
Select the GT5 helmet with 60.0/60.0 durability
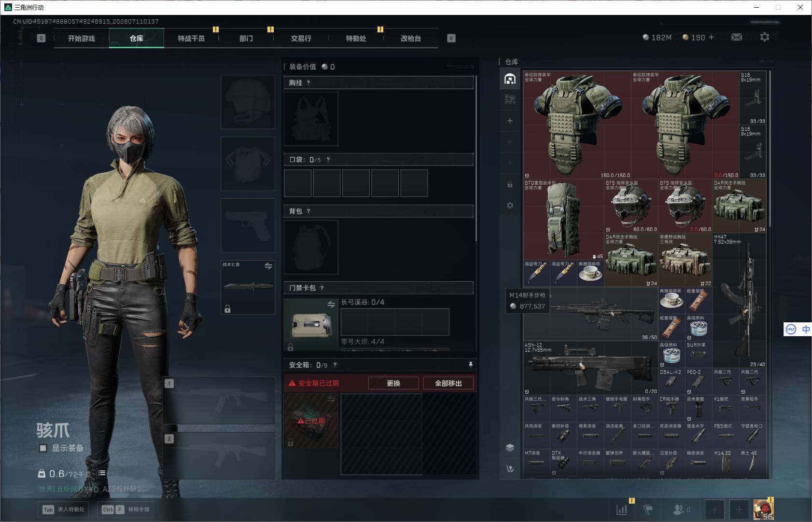click(x=631, y=206)
